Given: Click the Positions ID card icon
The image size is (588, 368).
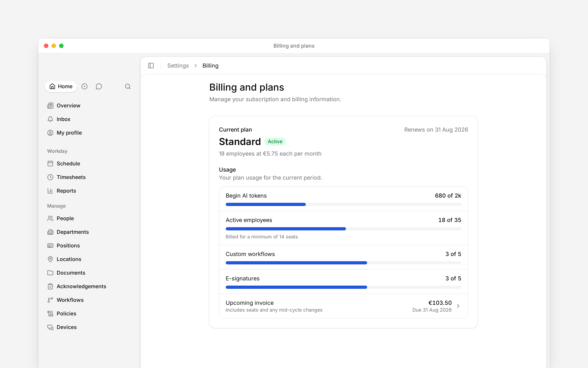Looking at the screenshot, I should (50, 246).
